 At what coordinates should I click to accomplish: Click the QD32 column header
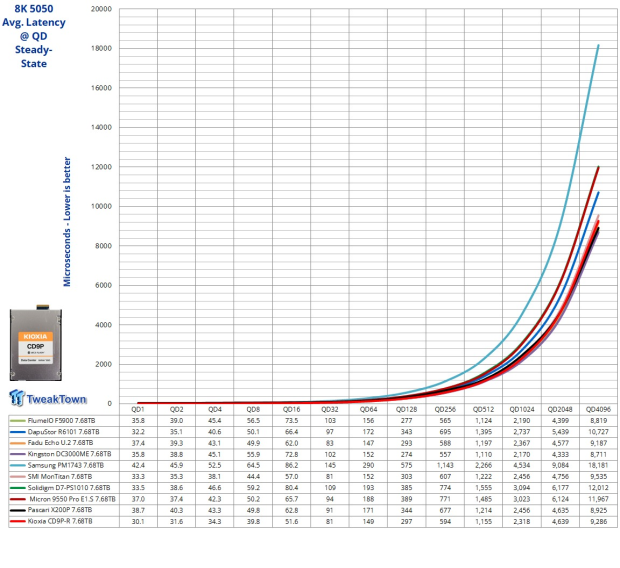point(330,410)
